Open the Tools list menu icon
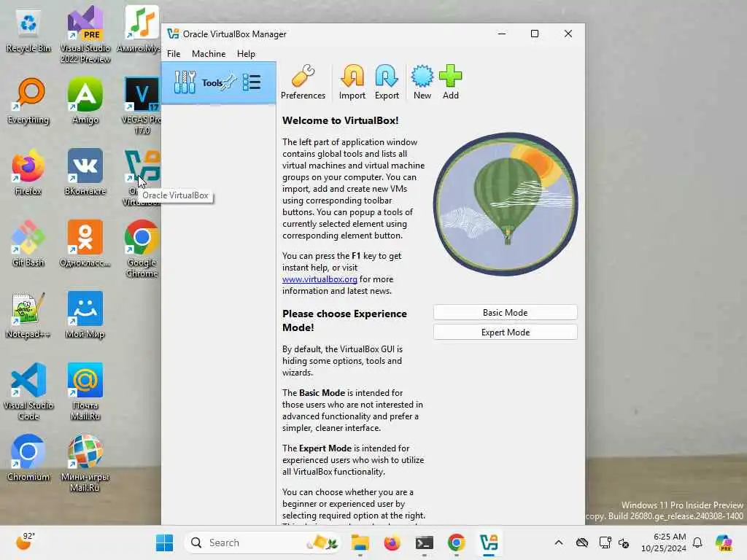The width and height of the screenshot is (747, 560). tap(252, 83)
